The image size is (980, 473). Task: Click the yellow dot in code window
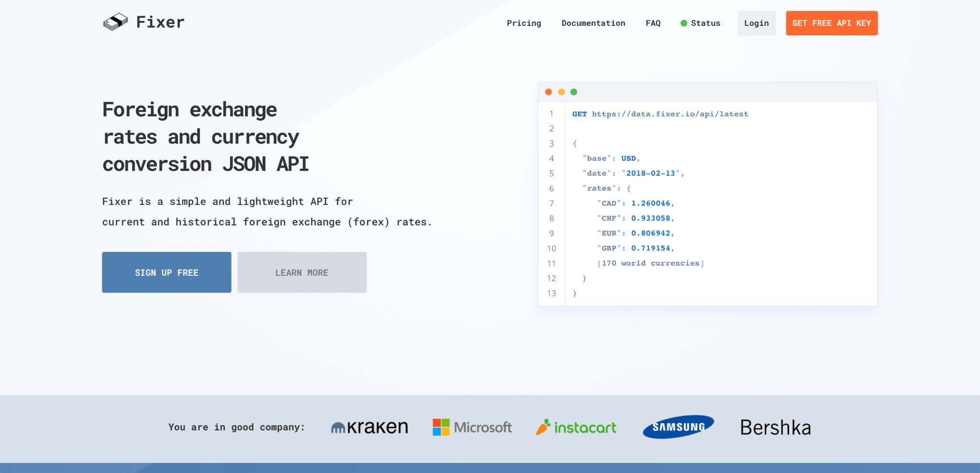click(561, 92)
